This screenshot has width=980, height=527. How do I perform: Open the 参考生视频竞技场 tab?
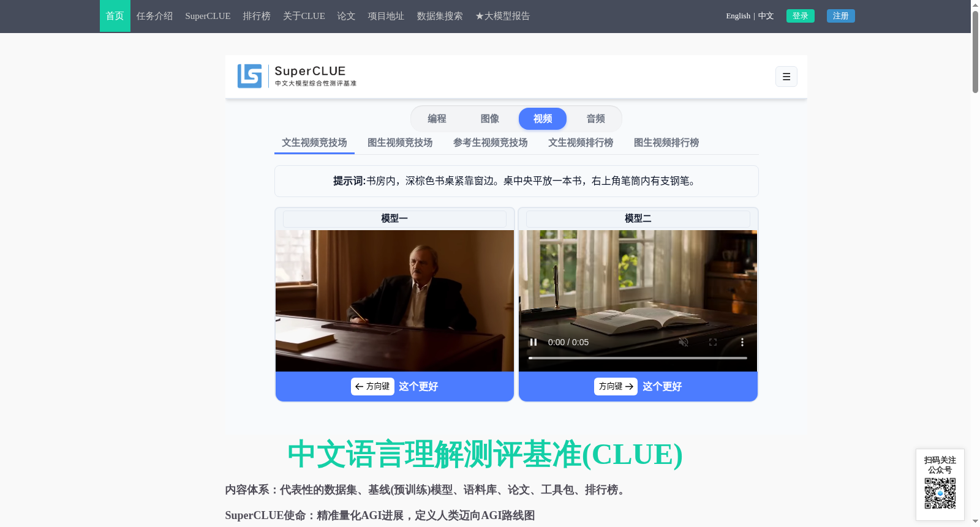click(x=491, y=143)
